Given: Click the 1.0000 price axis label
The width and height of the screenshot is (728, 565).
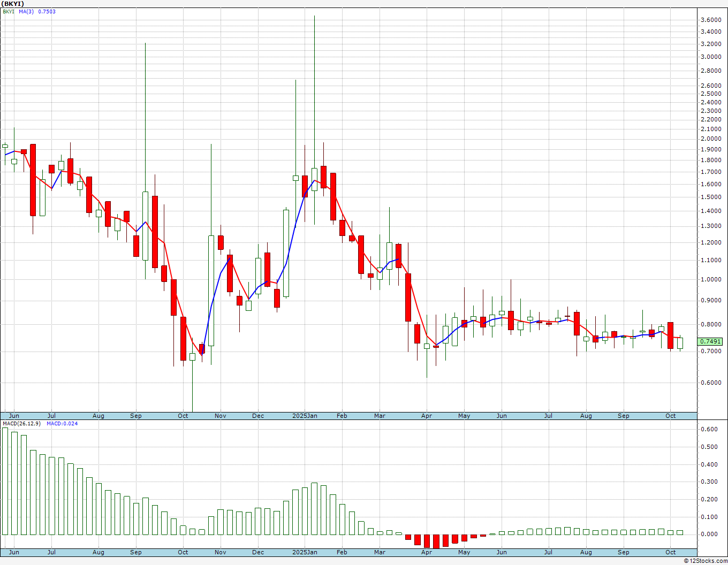Looking at the screenshot, I should pyautogui.click(x=710, y=279).
